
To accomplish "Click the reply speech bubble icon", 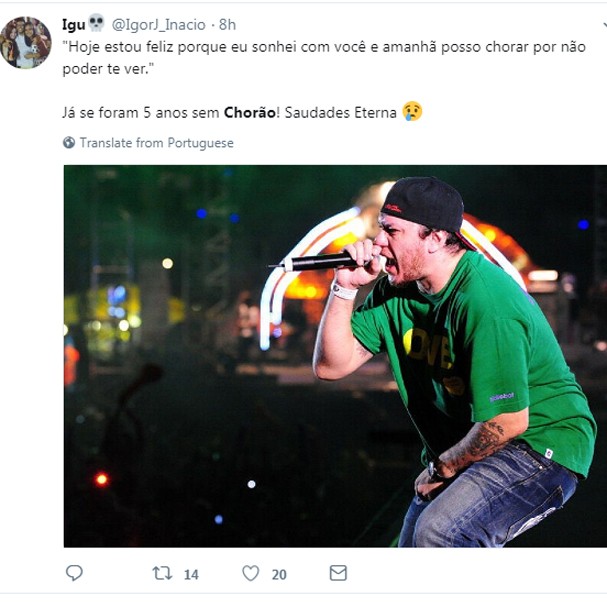I will (74, 573).
